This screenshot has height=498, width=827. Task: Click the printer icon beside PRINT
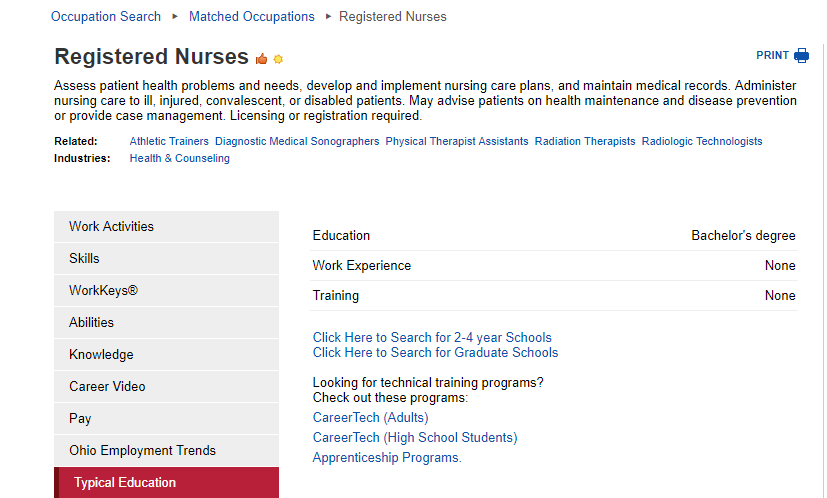tap(801, 55)
